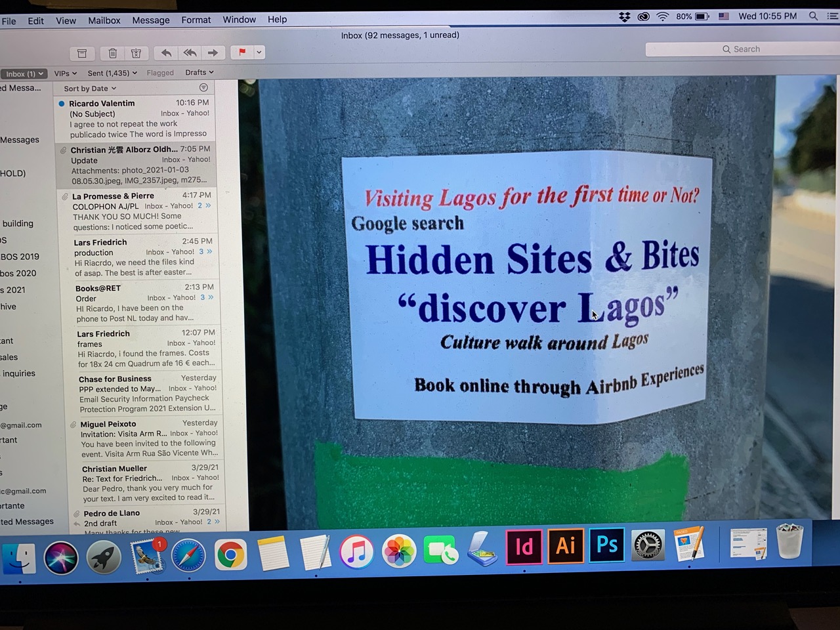
Task: Flag the message with the red flag
Action: click(x=242, y=52)
